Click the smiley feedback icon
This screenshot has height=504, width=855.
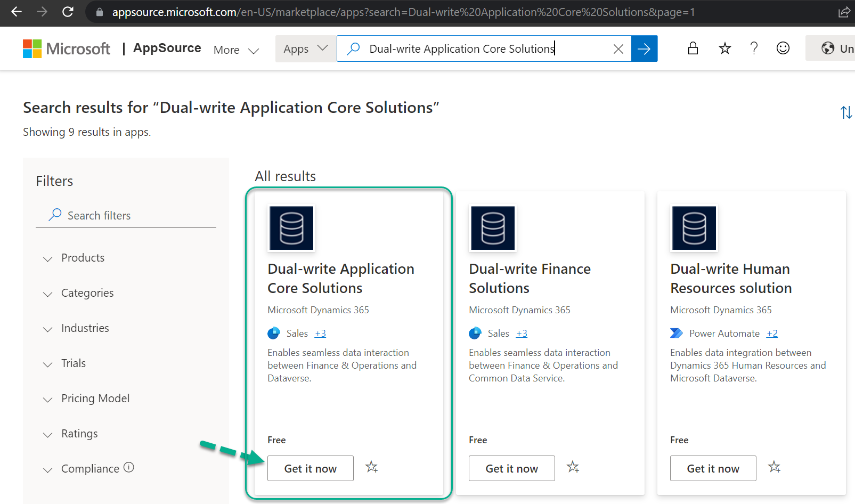coord(783,48)
